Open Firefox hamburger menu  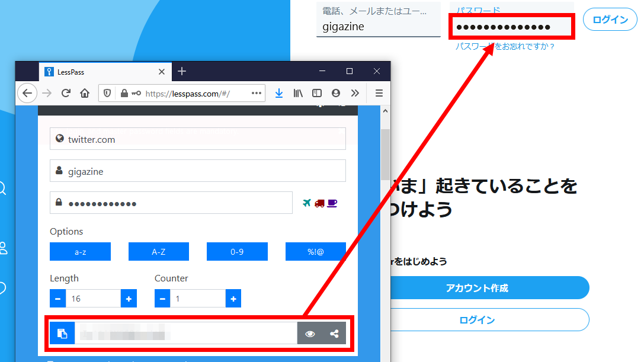click(x=379, y=93)
